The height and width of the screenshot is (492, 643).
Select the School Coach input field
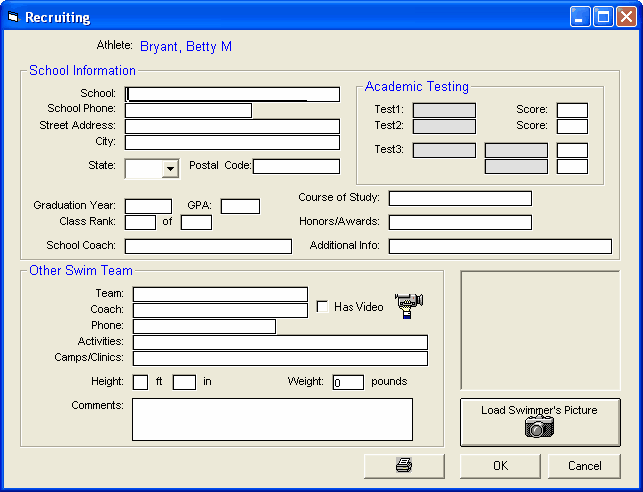coord(208,246)
